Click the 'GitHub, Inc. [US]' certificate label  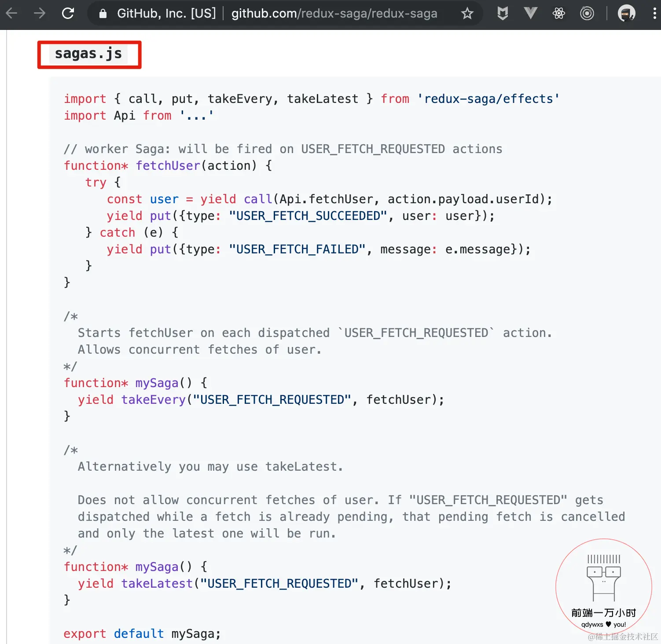pyautogui.click(x=166, y=14)
